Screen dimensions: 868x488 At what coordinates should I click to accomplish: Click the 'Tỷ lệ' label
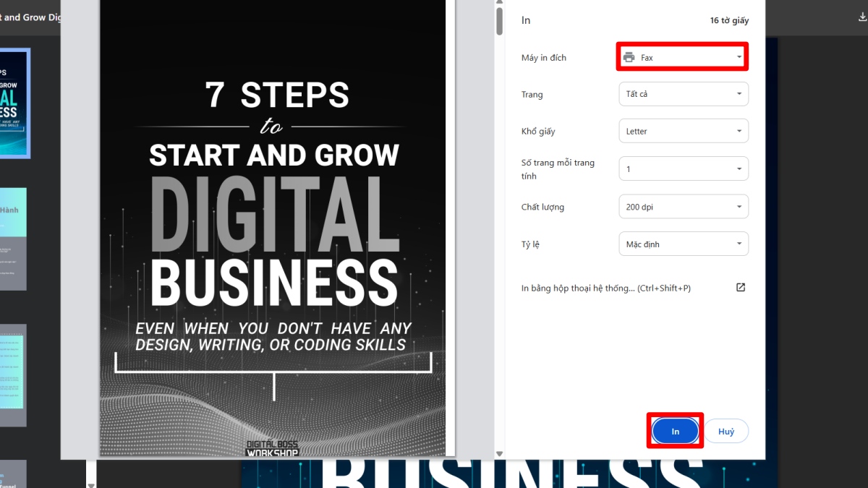pos(531,244)
